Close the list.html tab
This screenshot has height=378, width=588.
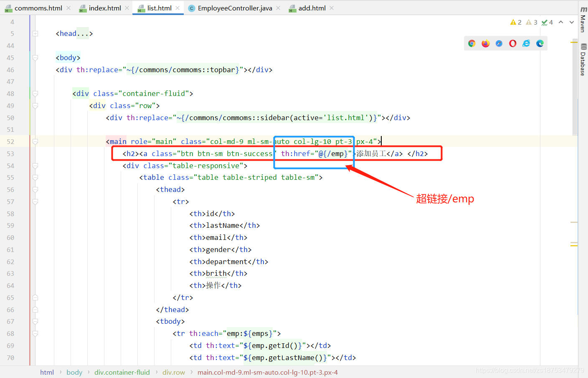(x=177, y=8)
